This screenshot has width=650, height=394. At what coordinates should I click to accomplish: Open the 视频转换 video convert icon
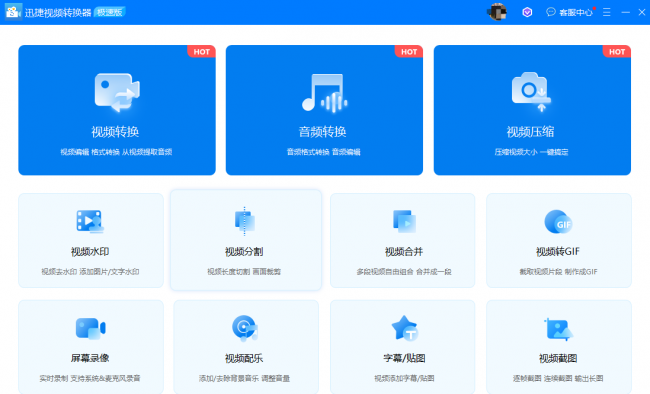coord(117,92)
